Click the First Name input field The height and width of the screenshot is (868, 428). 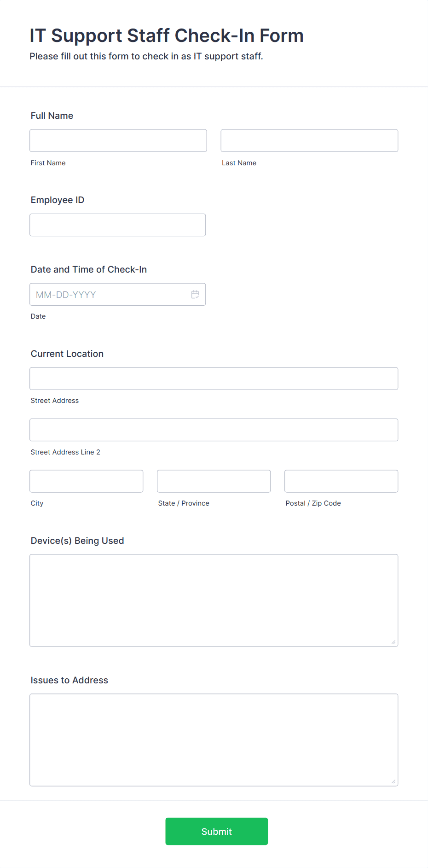point(118,140)
